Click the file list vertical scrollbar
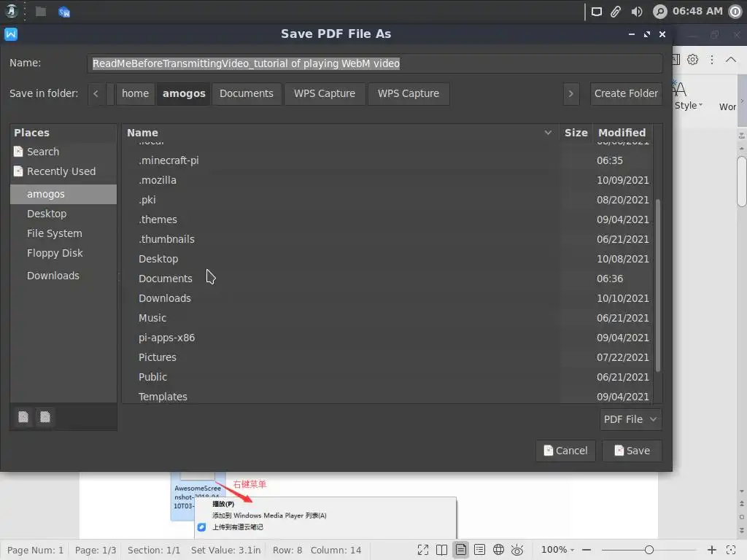The height and width of the screenshot is (560, 747). pos(658,286)
